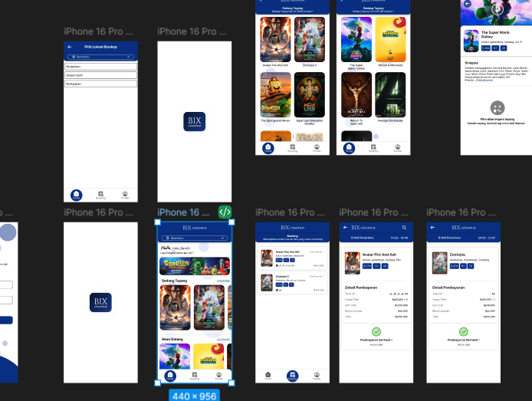Image resolution: width=532 pixels, height=401 pixels.
Task: Click back arrow in Pilih Lokasi Bioskop header
Action: pyautogui.click(x=68, y=47)
